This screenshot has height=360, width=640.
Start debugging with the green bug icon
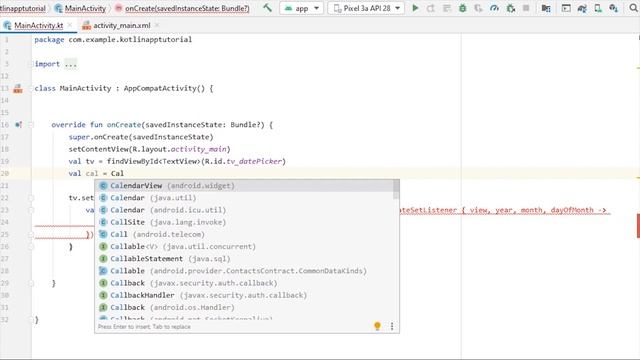pyautogui.click(x=462, y=8)
